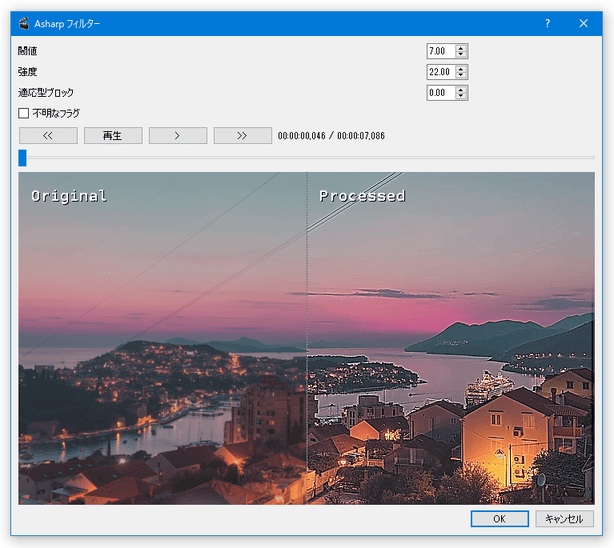Click the Original side of the preview

click(x=163, y=338)
